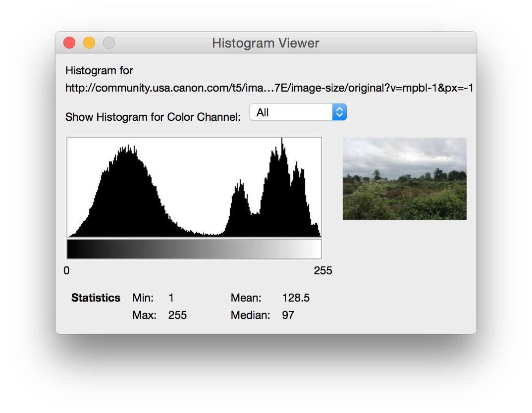Screen dimensions: 532x413
Task: Click the Max value 255 in Statistics
Action: click(x=177, y=315)
